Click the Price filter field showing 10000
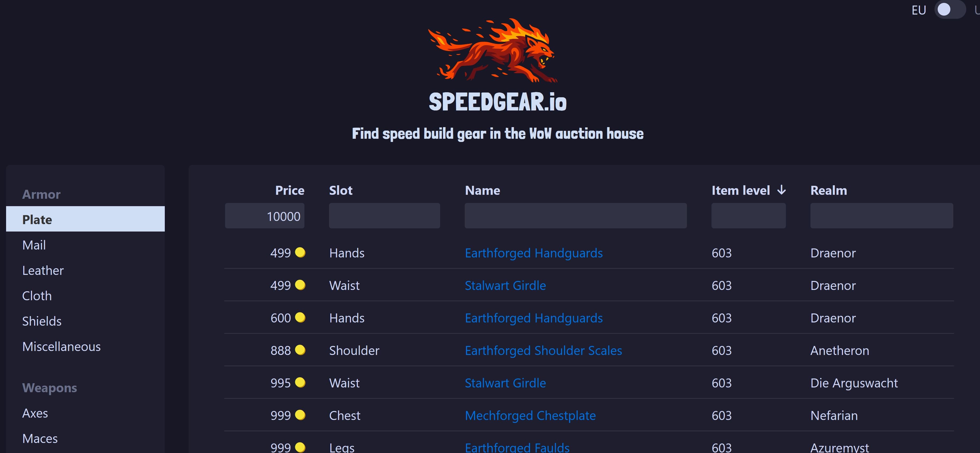980x453 pixels. 265,216
